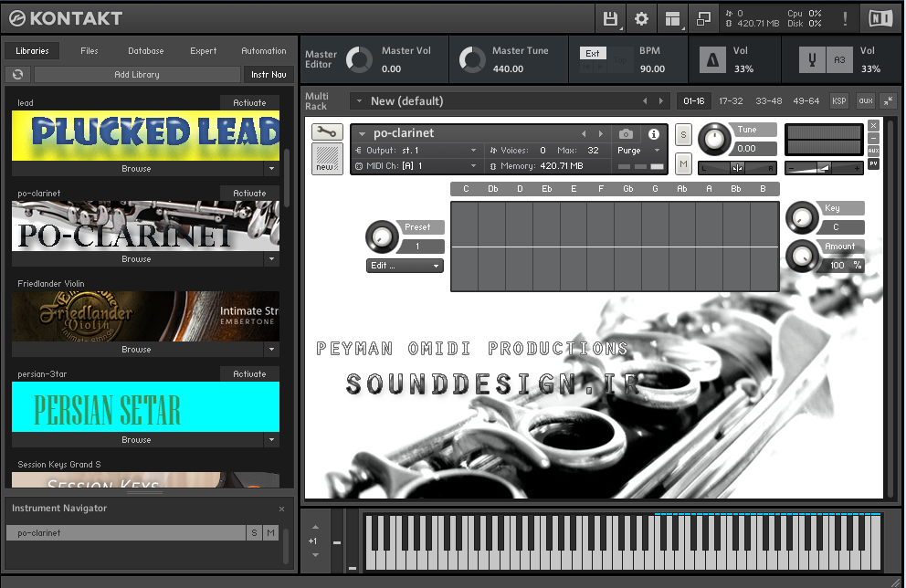Toggle the aux sends button in Multi Rack
The image size is (906, 588).
point(866,101)
